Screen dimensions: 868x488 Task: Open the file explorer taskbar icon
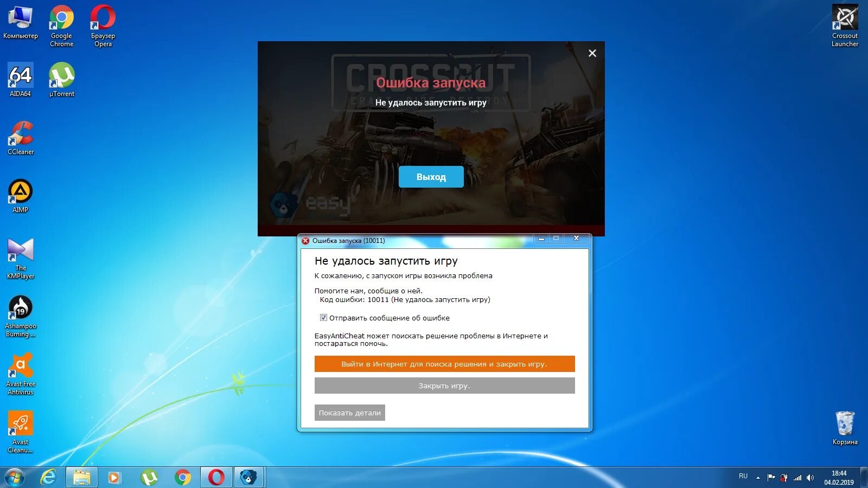click(x=82, y=477)
